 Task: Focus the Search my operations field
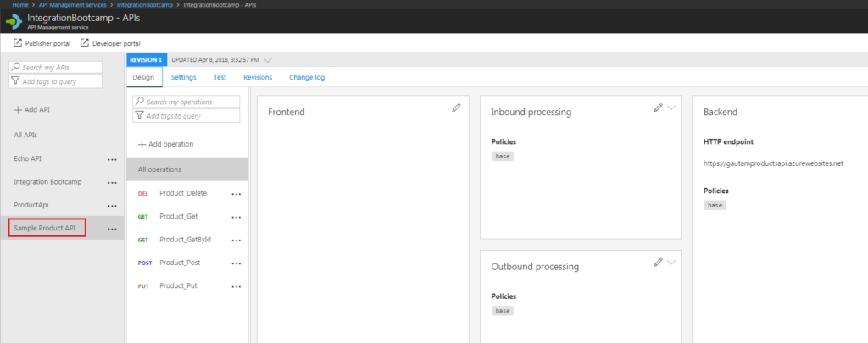186,102
